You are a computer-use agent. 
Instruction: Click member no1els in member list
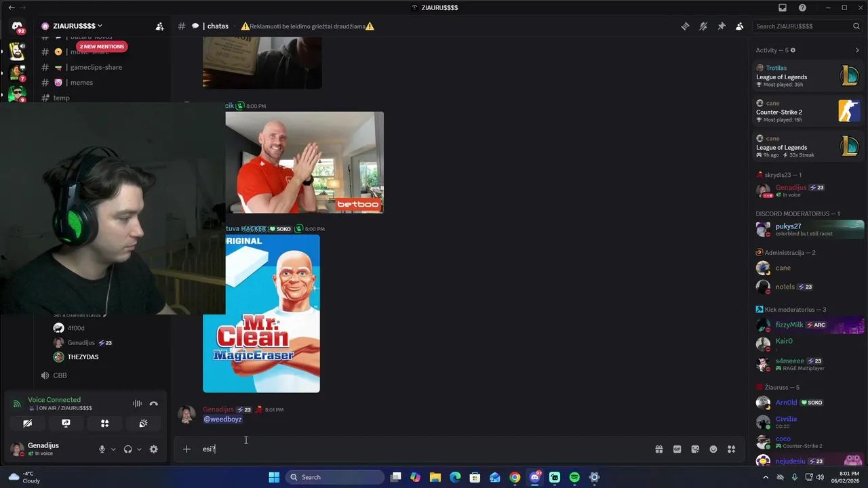click(808, 287)
